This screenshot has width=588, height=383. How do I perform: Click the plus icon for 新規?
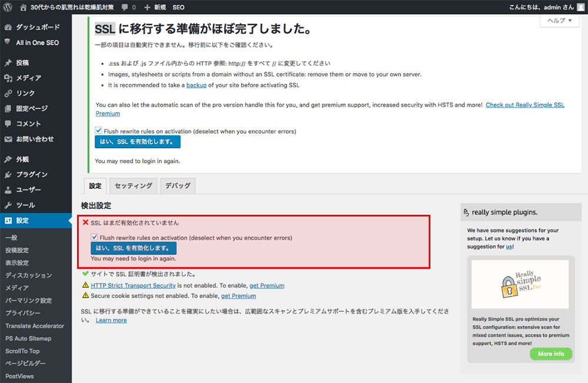coord(147,7)
